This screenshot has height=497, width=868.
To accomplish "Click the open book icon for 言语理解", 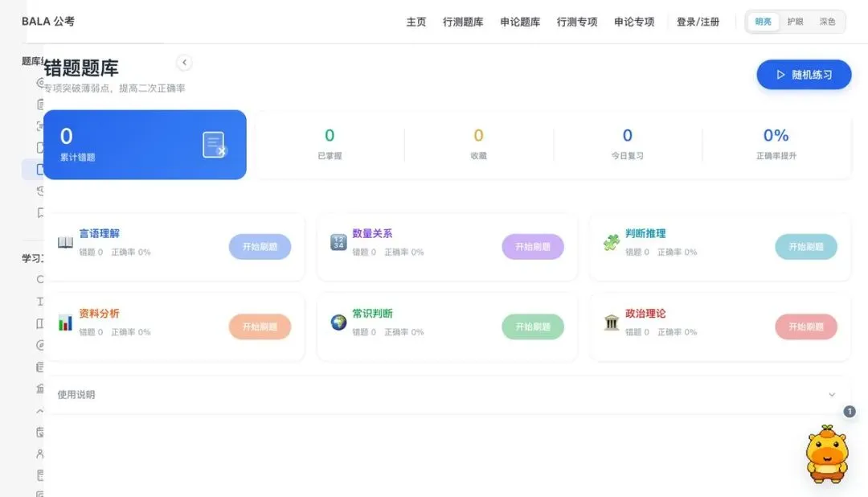I will click(65, 242).
